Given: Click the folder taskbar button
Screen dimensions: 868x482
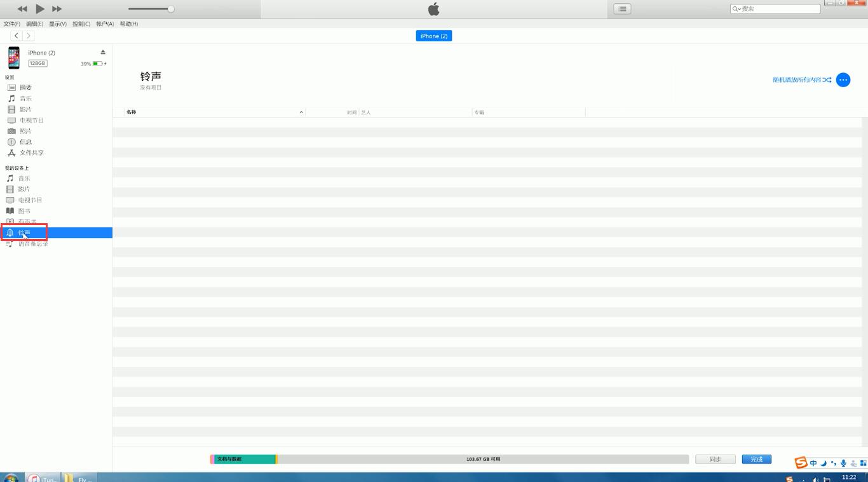Looking at the screenshot, I should tap(79, 478).
